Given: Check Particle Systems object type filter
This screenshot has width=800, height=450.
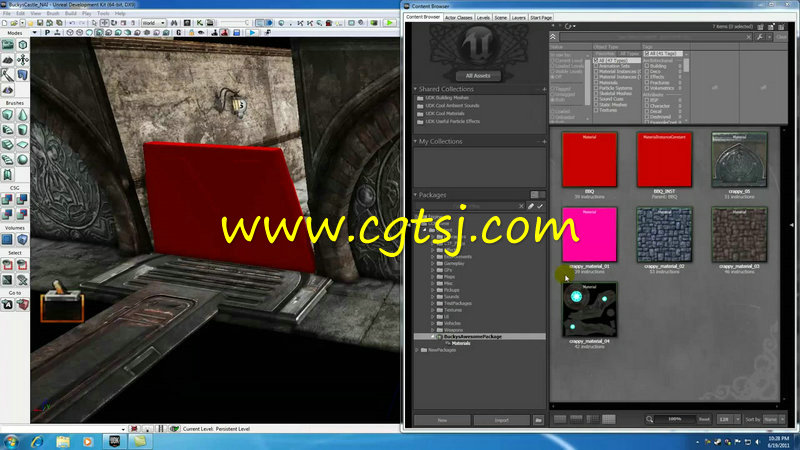Looking at the screenshot, I should pos(596,88).
